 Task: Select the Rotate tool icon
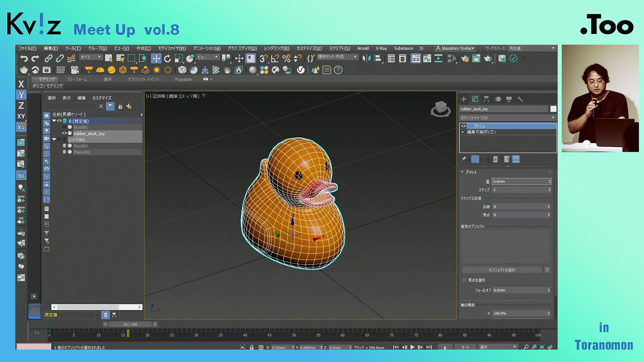pos(167,59)
